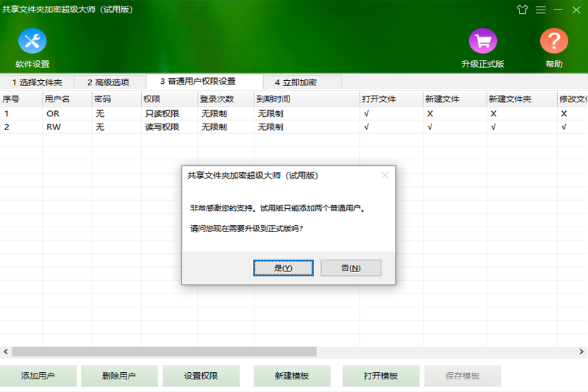Click the skin shirt icon in title bar
Screen dimensions: 588x392
[523, 10]
